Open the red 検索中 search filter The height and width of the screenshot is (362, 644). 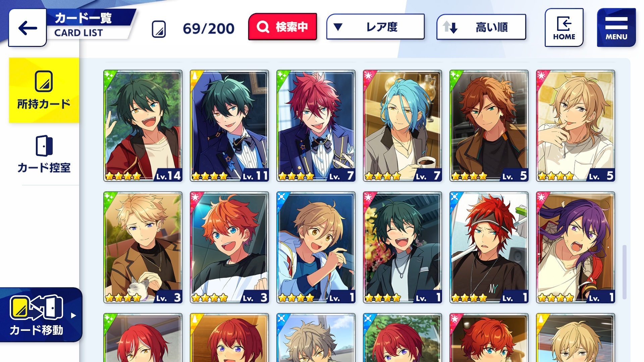(x=282, y=27)
